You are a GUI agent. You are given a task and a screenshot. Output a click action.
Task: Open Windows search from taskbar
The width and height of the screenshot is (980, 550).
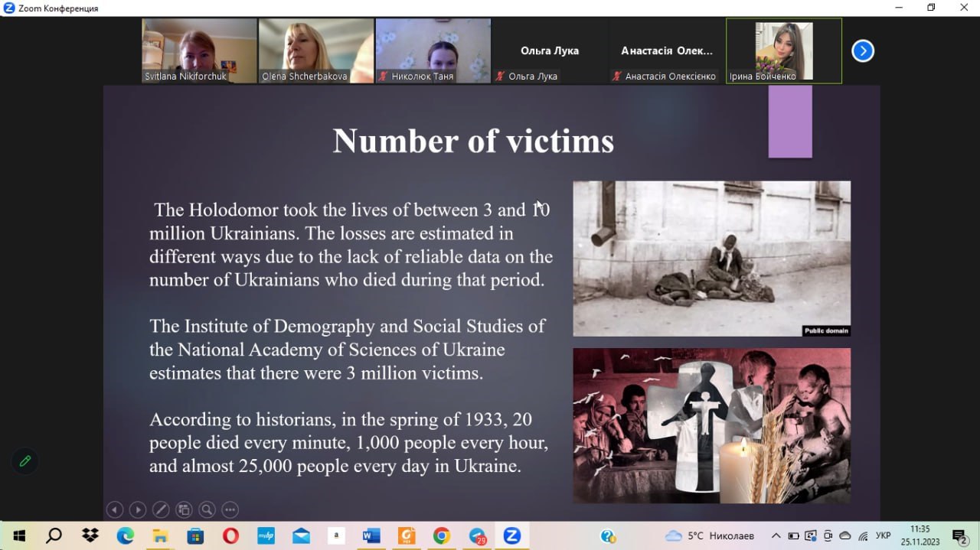[x=54, y=535]
